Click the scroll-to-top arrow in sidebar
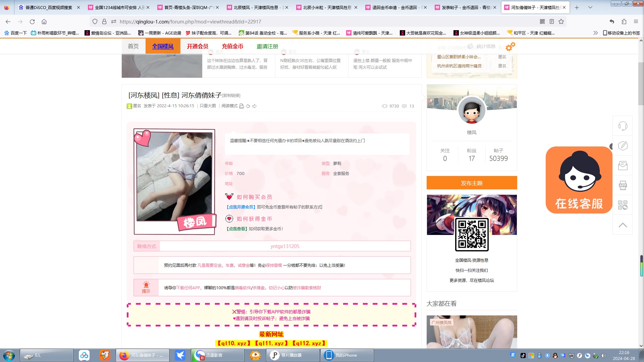 pos(623,225)
